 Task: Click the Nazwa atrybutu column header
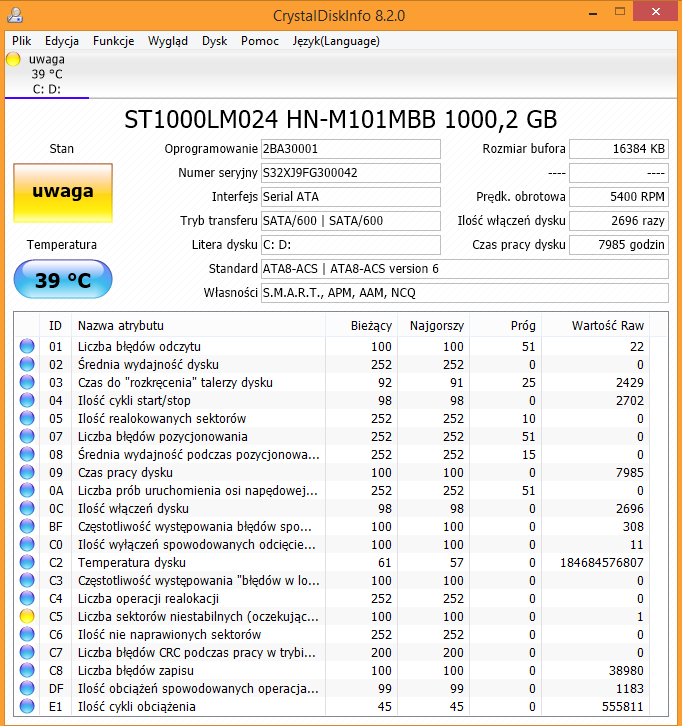pos(199,325)
